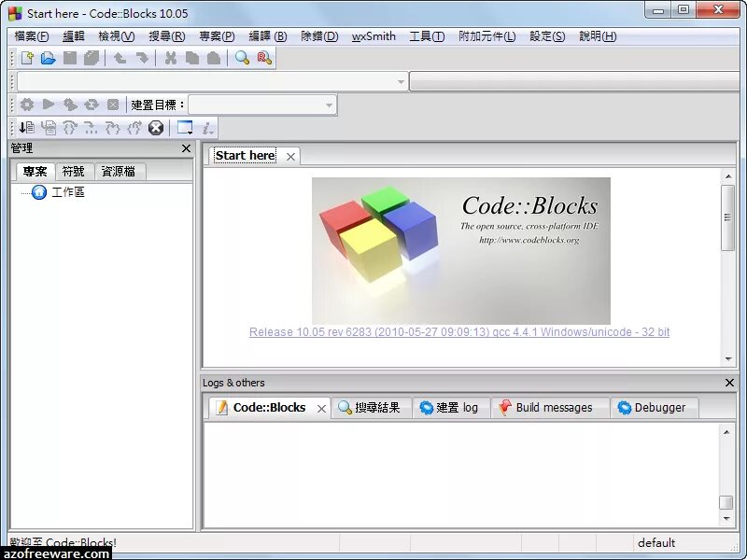The height and width of the screenshot is (560, 747).
Task: Switch to 建置 log tab
Action: coord(451,408)
